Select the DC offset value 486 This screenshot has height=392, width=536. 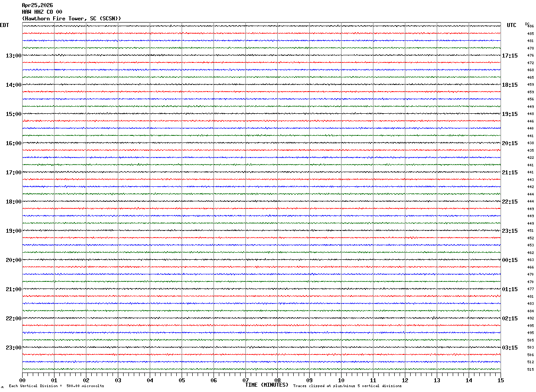[530, 27]
